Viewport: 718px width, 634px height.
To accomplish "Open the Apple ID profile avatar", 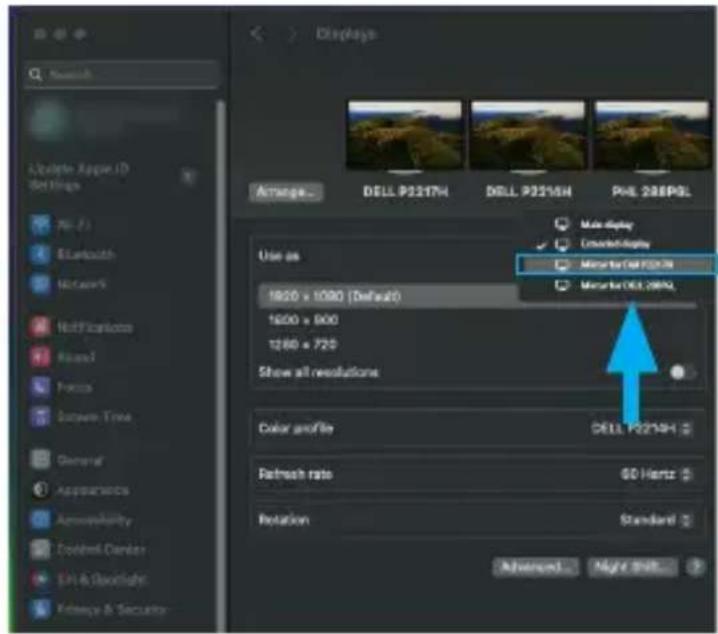I will click(48, 120).
